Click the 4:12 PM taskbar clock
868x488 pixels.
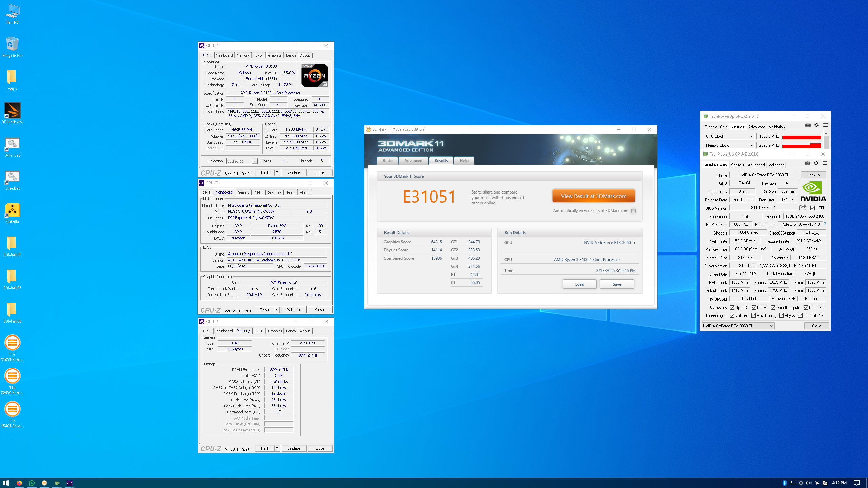[x=839, y=483]
